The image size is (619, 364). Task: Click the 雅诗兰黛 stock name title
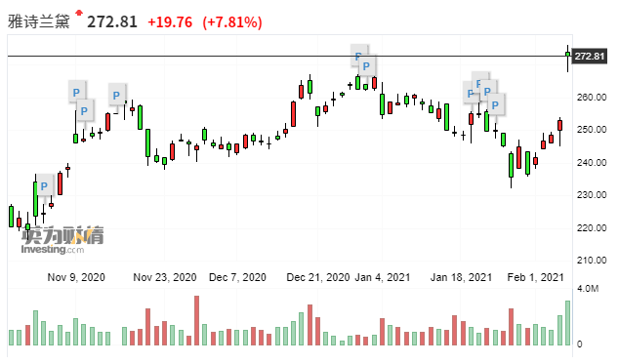pos(39,21)
